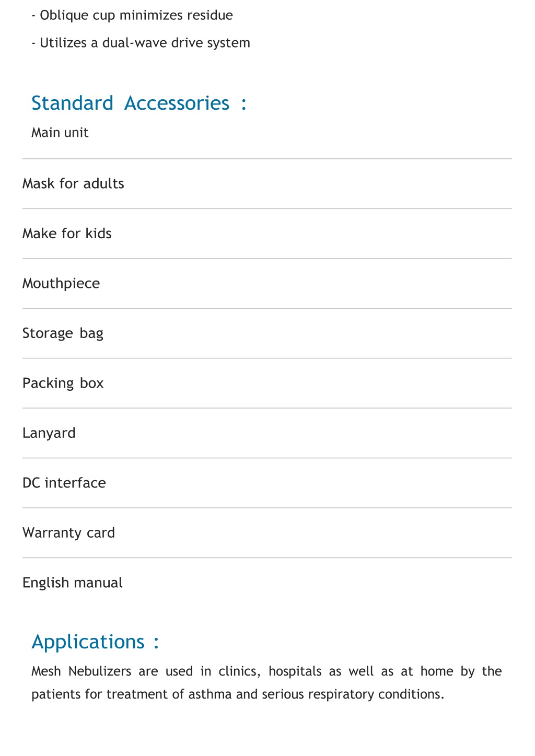Click the Mask for adults row

point(267,184)
